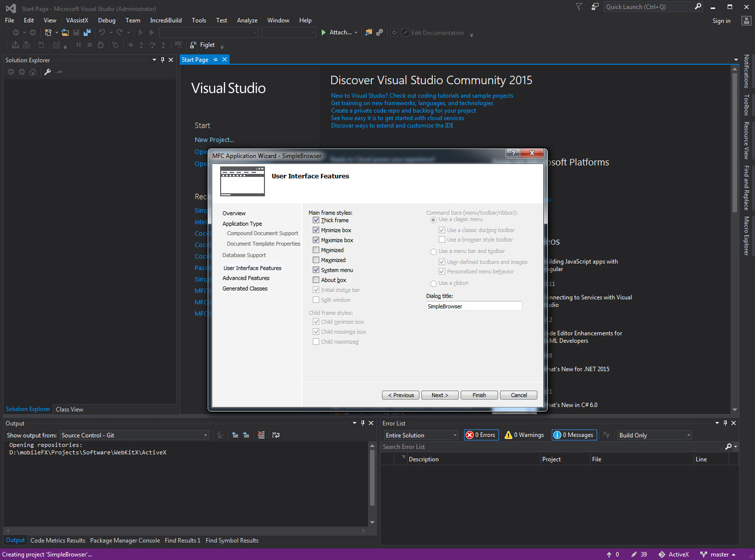Switch to Class View tab
Image resolution: width=755 pixels, height=560 pixels.
point(70,410)
